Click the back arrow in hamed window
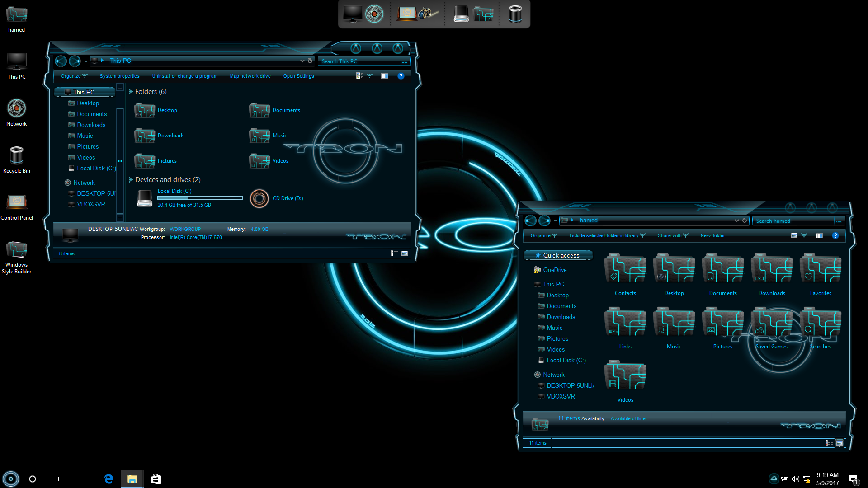 (x=531, y=221)
